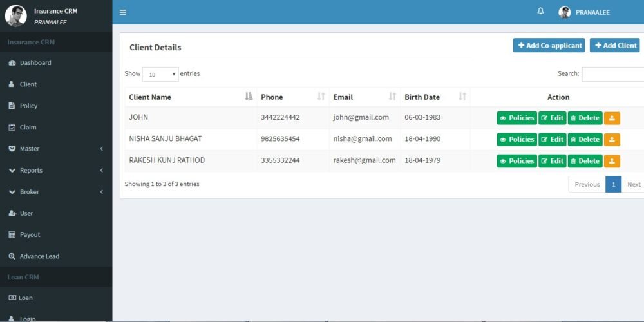Go to Policy in the sidebar

(x=28, y=106)
